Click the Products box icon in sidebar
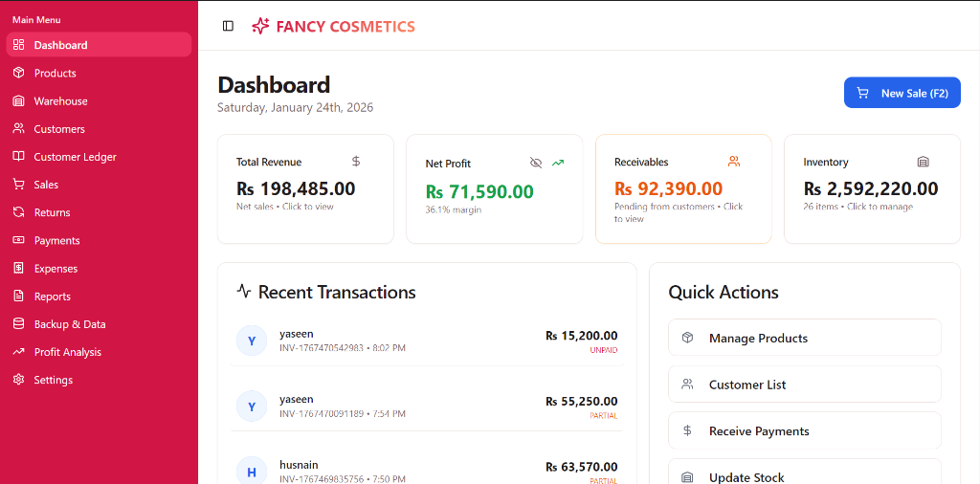 click(x=18, y=73)
